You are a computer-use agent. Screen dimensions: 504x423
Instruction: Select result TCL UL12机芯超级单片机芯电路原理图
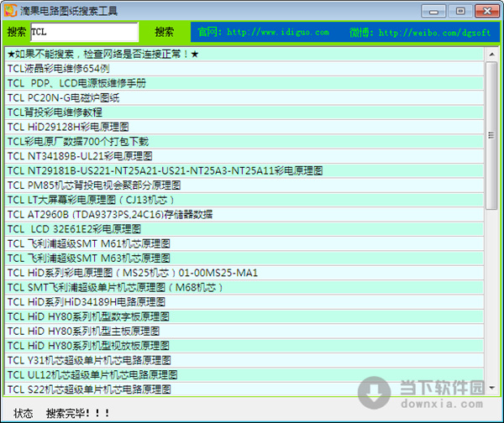click(x=244, y=375)
